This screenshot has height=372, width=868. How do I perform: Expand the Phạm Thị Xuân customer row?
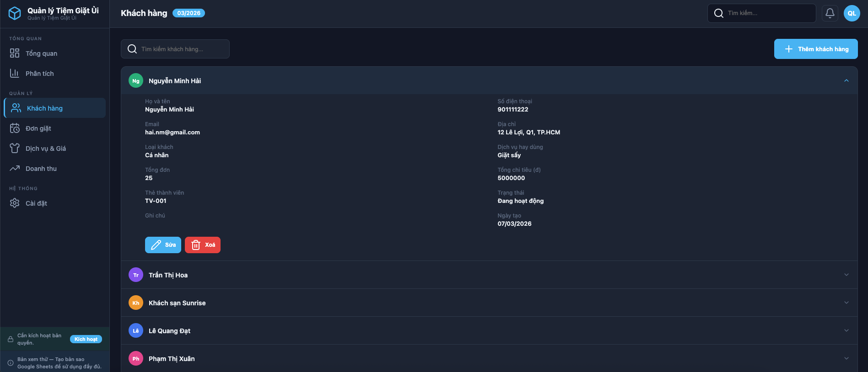tap(846, 359)
